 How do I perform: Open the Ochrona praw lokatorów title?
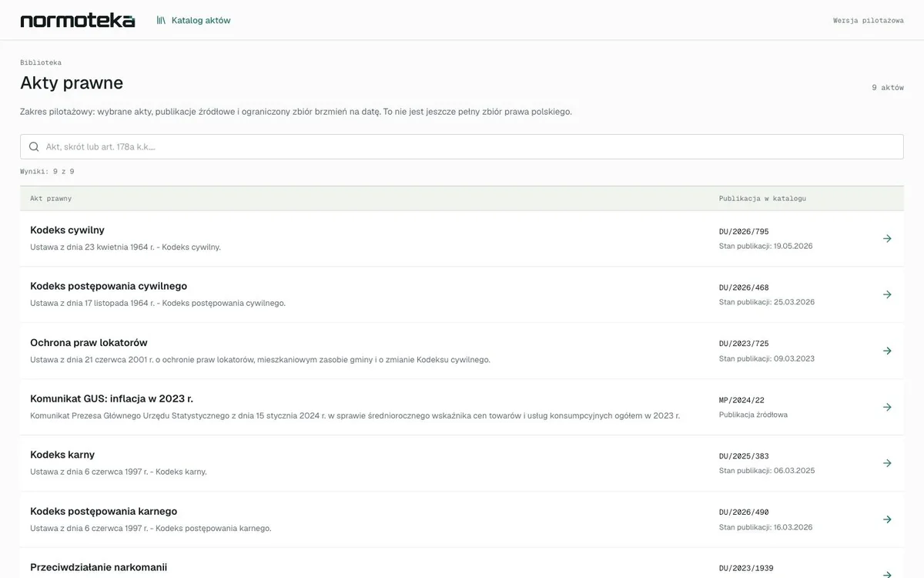[89, 342]
